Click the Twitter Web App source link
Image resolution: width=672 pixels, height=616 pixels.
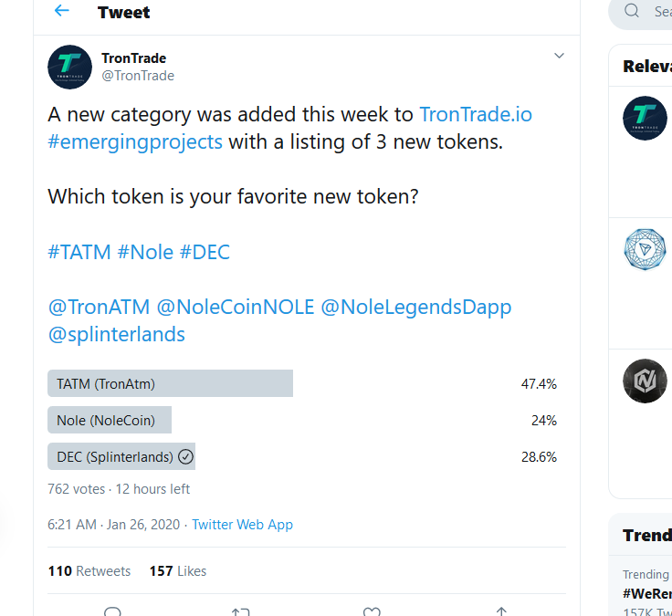(242, 525)
